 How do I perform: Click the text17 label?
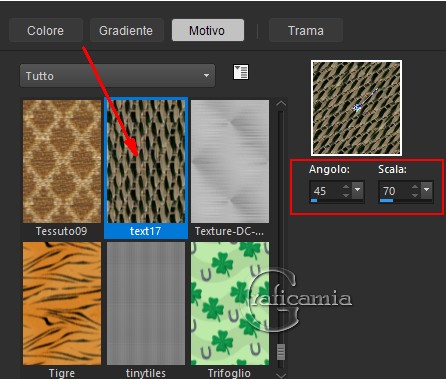[x=146, y=231]
